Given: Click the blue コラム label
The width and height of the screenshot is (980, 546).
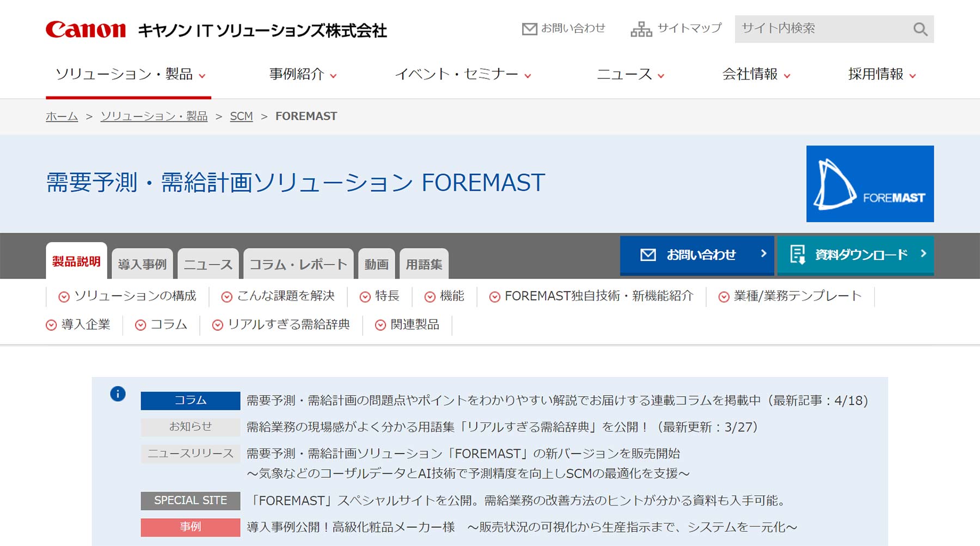Looking at the screenshot, I should (191, 401).
